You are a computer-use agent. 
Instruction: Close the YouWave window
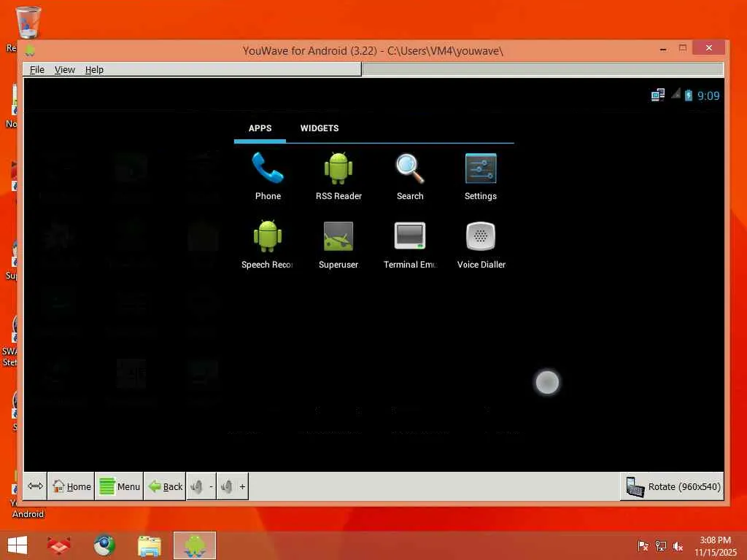click(709, 47)
